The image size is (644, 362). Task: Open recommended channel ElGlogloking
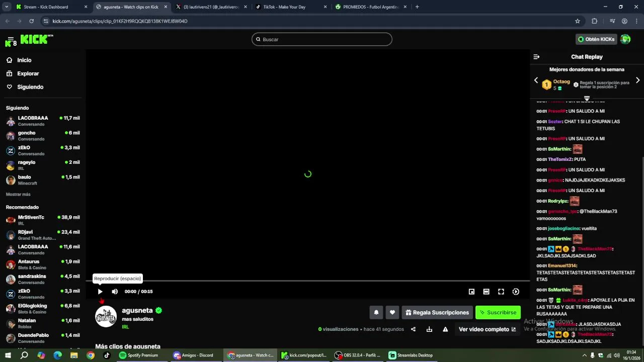pyautogui.click(x=43, y=309)
